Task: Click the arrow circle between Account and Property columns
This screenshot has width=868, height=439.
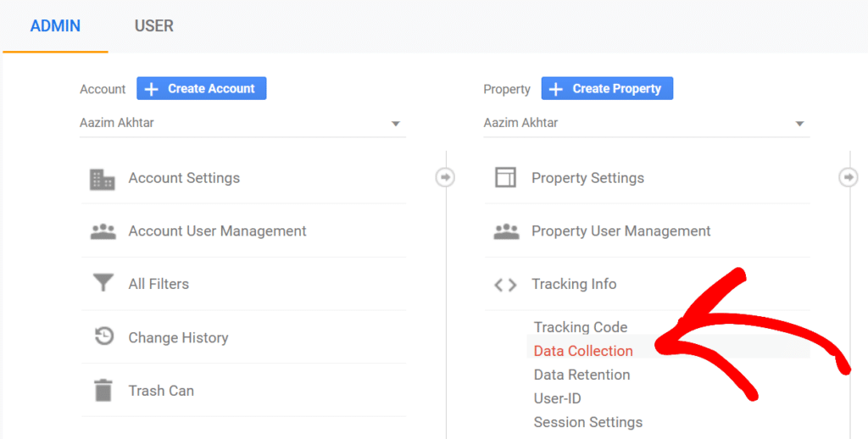Action: click(x=445, y=178)
